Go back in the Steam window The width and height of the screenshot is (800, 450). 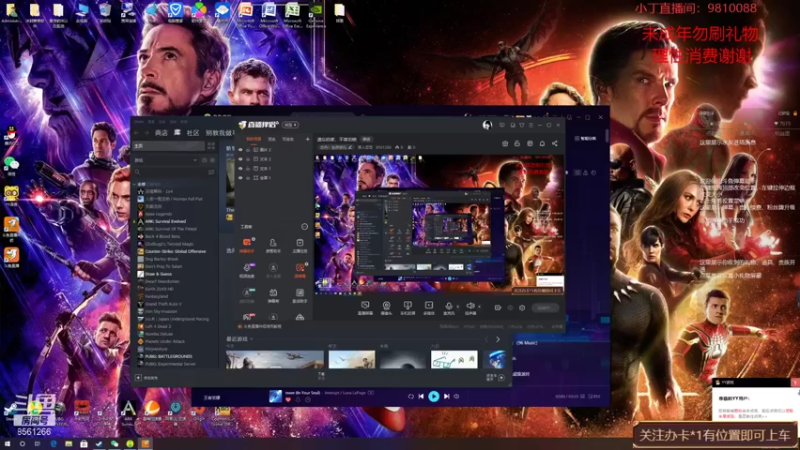point(137,133)
